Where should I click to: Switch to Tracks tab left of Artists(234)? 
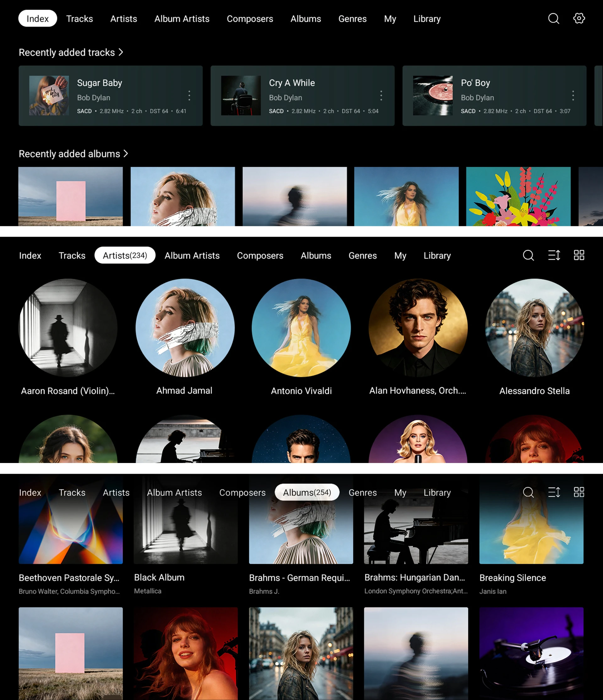(72, 256)
